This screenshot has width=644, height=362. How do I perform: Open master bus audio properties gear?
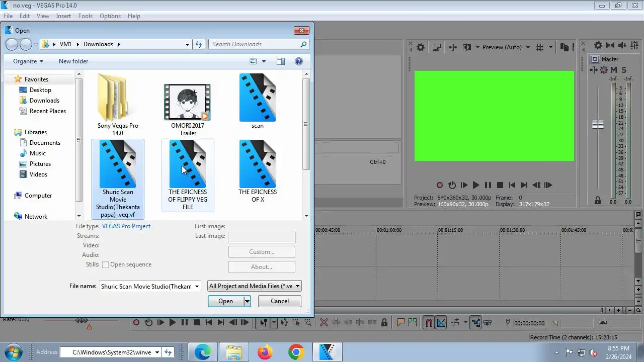click(x=598, y=45)
